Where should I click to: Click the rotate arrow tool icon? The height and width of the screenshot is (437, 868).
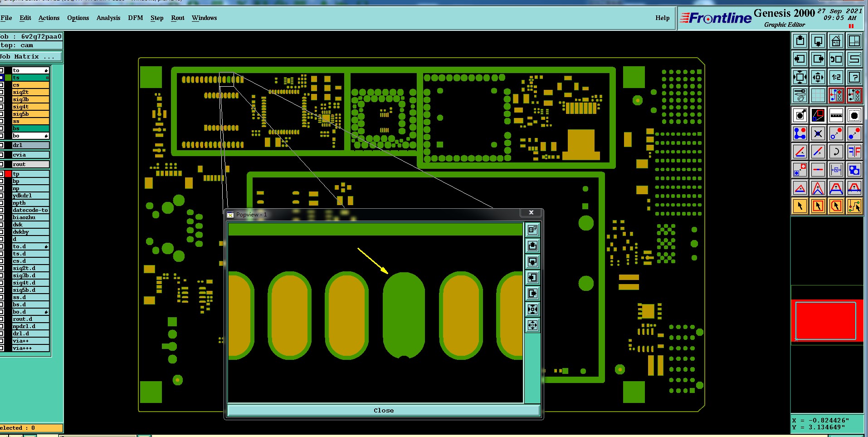click(836, 152)
